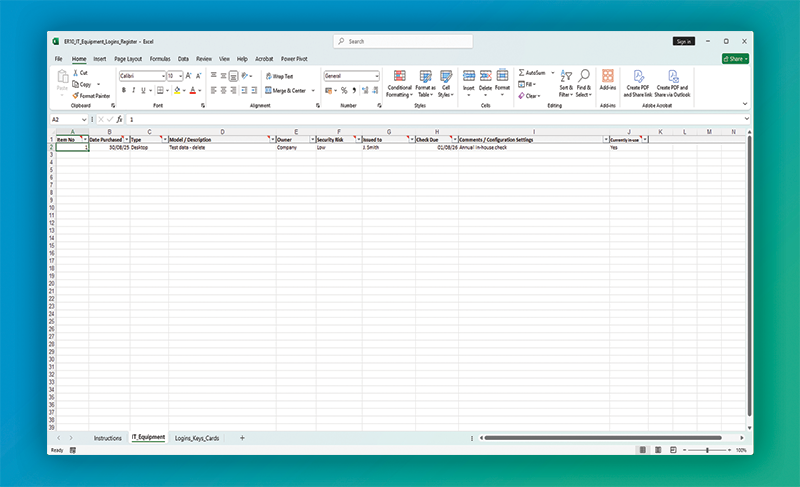Toggle Wrap Text on
This screenshot has width=800, height=487.
click(x=279, y=76)
